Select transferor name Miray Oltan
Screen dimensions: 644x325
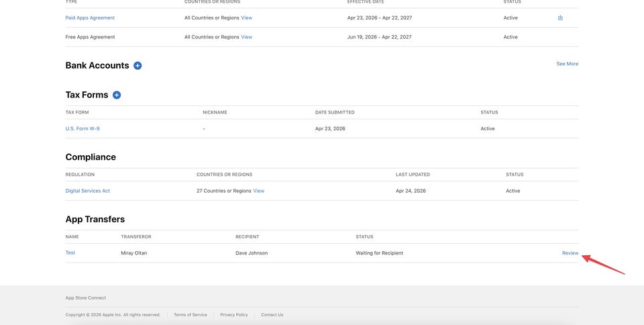pos(134,253)
